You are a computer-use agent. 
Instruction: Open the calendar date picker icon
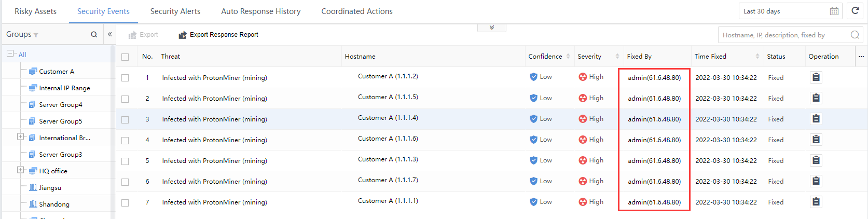pyautogui.click(x=834, y=11)
